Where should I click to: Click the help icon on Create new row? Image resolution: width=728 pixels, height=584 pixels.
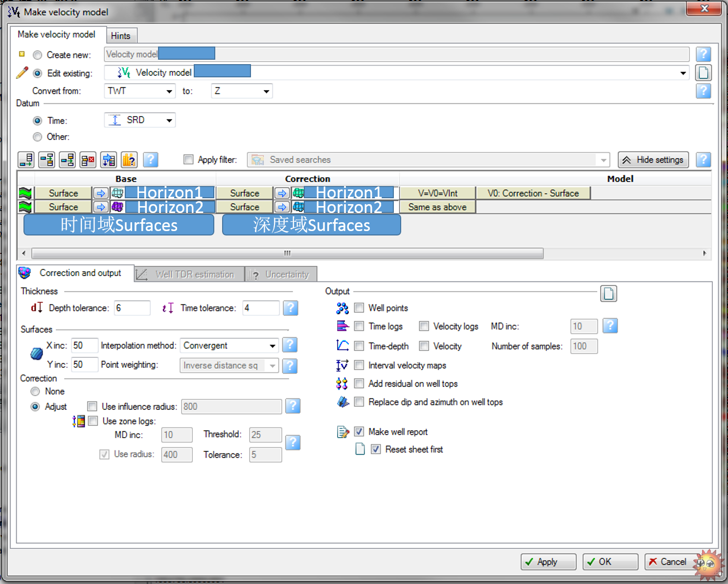(x=703, y=54)
